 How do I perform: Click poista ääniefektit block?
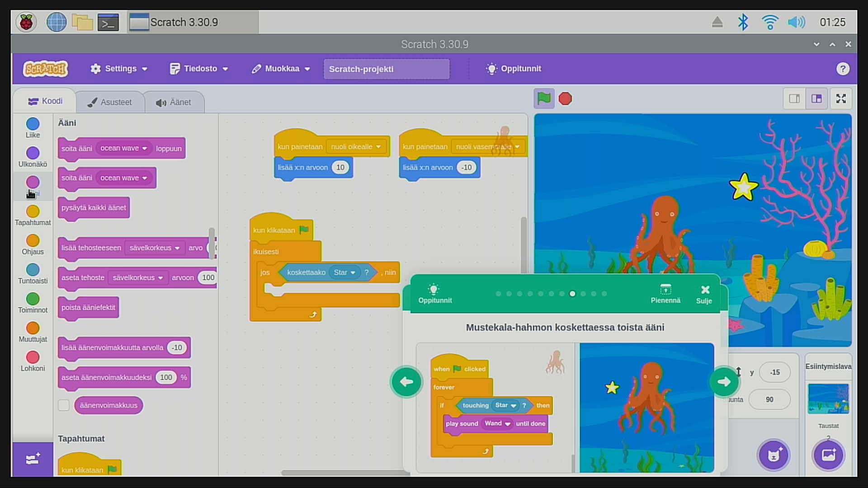[x=89, y=308]
